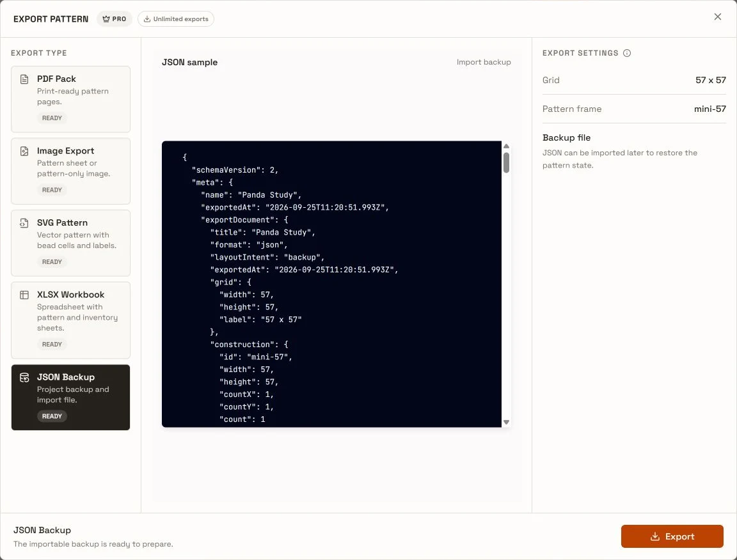Click the info icon beside Export Settings
The image size is (737, 560).
coord(627,53)
